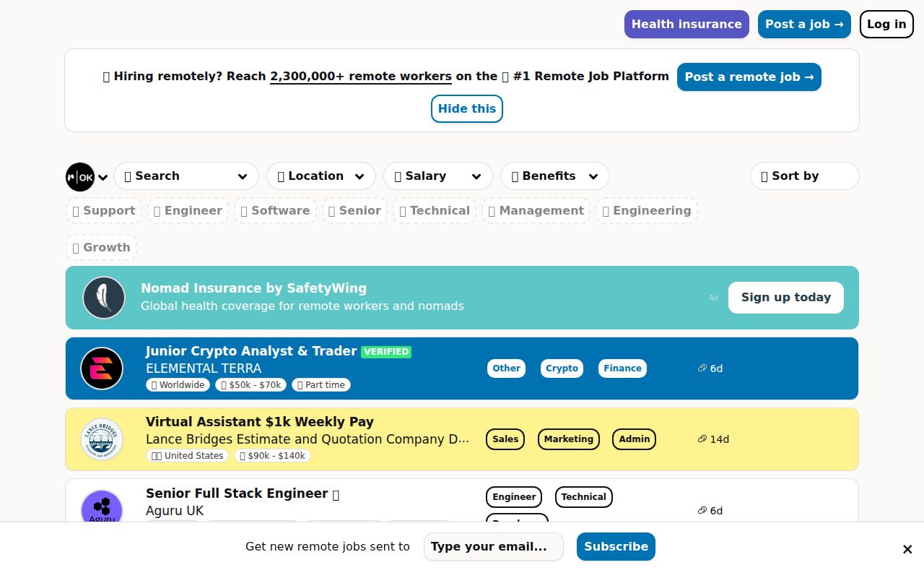Click the Post a remote job button
Image resolution: width=924 pixels, height=578 pixels.
pos(749,77)
